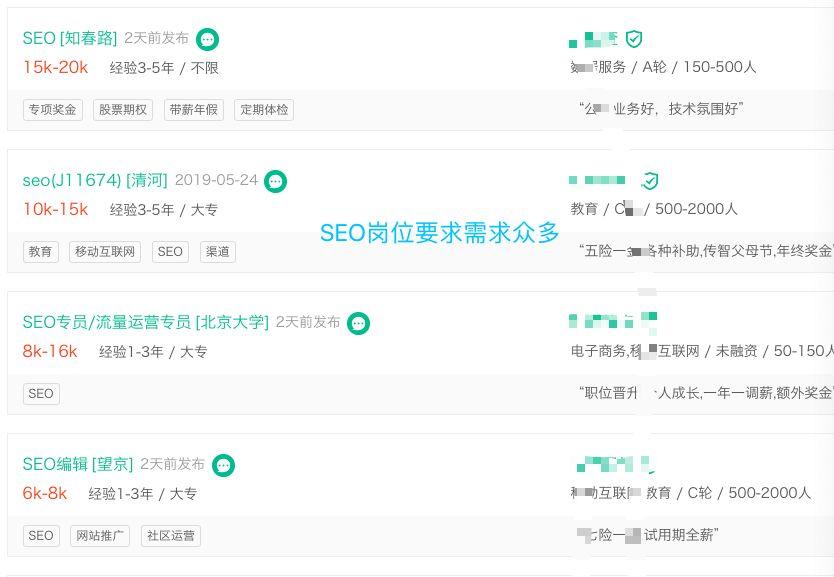Image resolution: width=834 pixels, height=577 pixels.
Task: Click quote 一年一调薪,额外奖金
Action: [706, 393]
